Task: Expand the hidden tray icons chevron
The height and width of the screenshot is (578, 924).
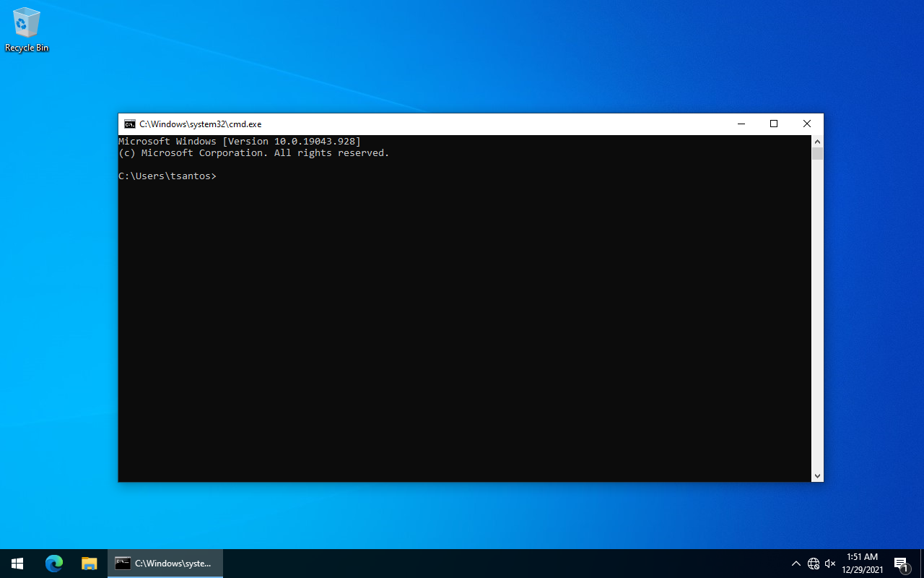Action: coord(796,564)
